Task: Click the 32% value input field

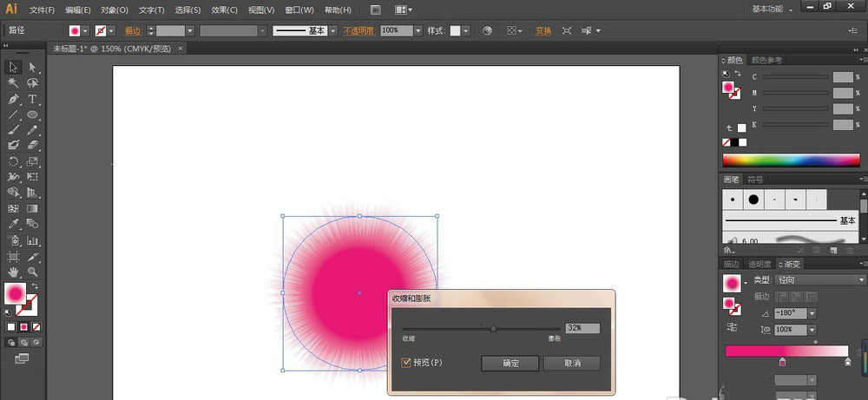Action: (582, 328)
